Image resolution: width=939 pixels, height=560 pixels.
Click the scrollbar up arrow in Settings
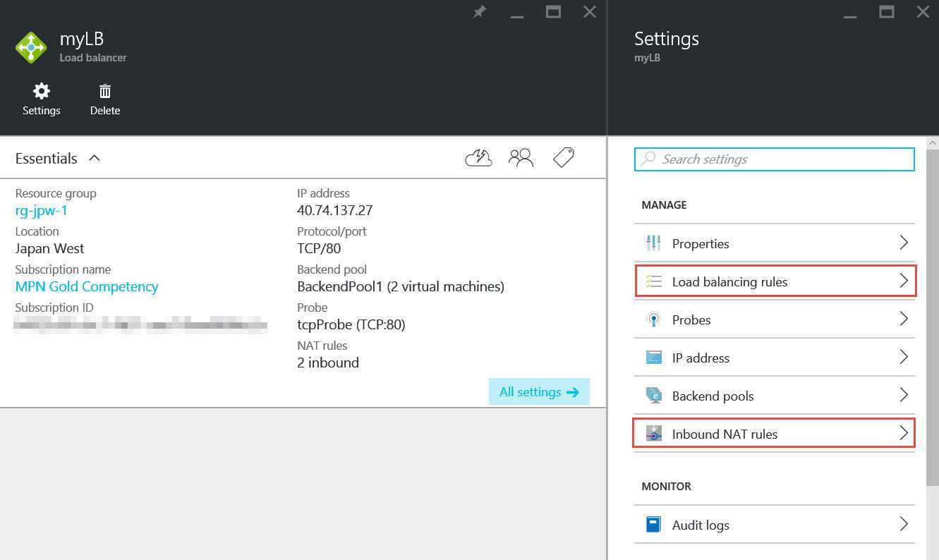[933, 142]
